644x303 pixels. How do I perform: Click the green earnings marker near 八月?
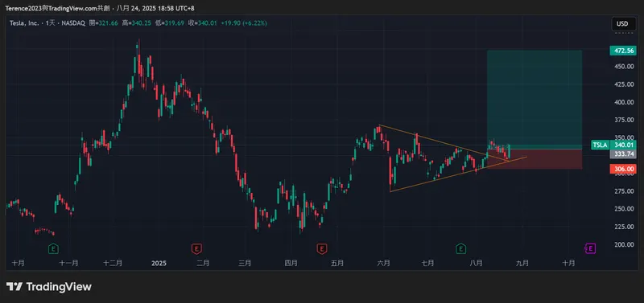(460, 248)
